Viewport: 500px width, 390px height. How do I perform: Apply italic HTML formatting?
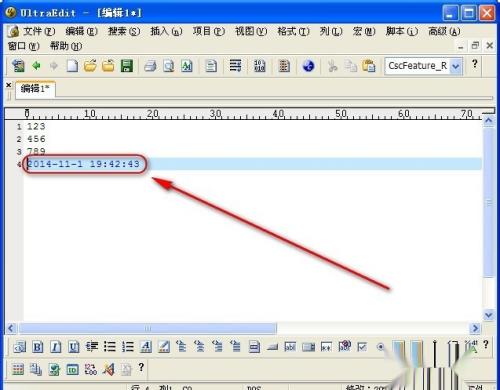[55, 347]
